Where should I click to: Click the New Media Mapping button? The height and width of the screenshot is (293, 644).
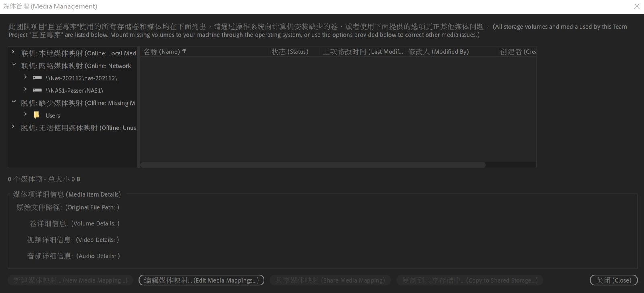pos(70,280)
